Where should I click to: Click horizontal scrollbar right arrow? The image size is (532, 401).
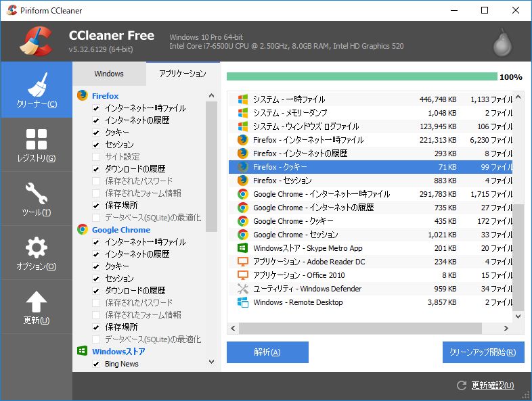[506, 328]
